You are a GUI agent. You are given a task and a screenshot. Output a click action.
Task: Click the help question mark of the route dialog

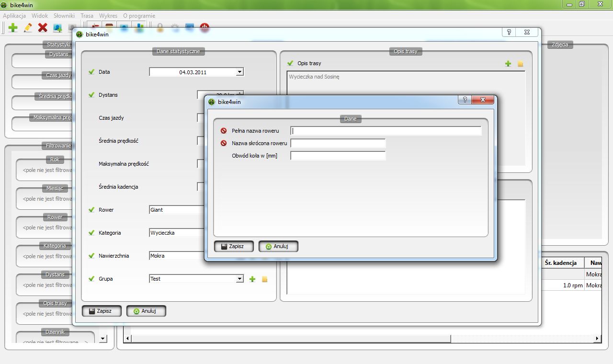pyautogui.click(x=509, y=32)
